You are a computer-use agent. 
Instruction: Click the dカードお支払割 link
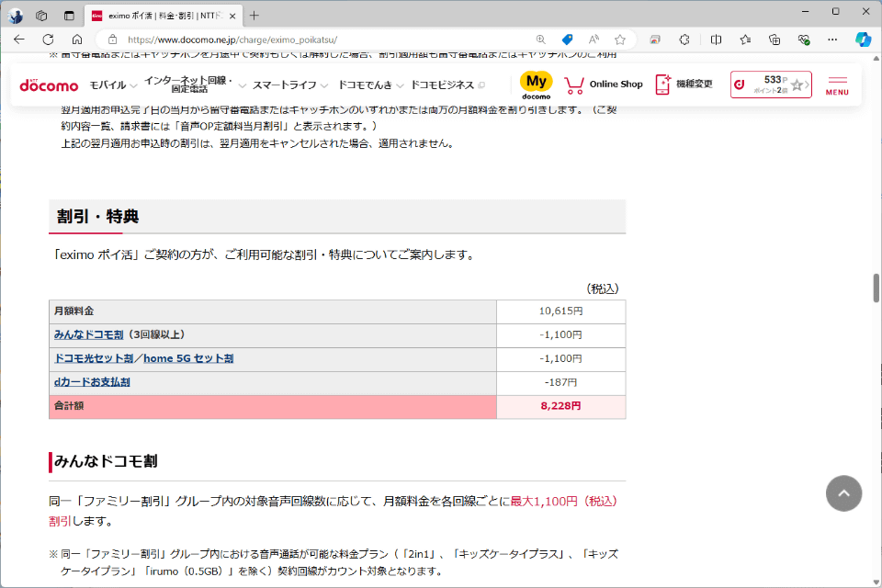coord(92,382)
